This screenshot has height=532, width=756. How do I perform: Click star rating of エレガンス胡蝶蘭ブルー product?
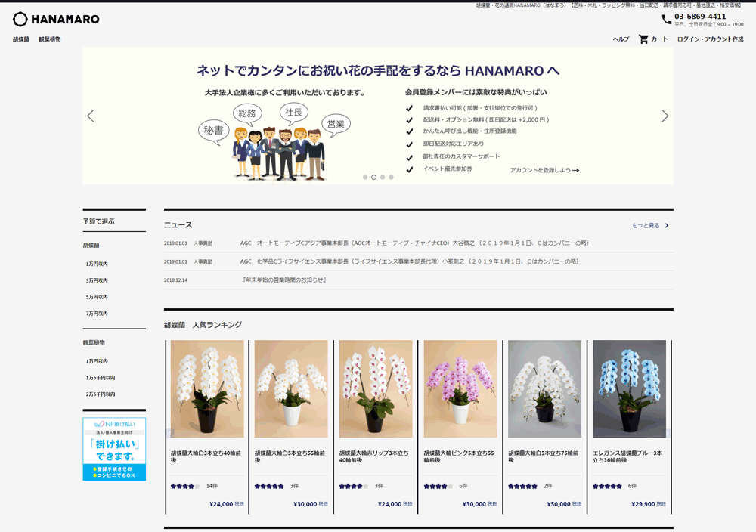tap(607, 486)
